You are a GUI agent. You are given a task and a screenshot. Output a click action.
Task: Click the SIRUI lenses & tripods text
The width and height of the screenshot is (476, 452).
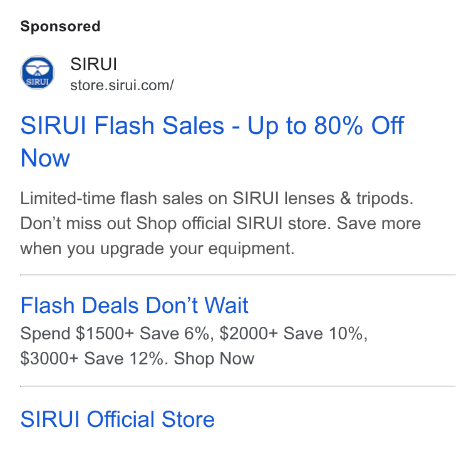323,198
